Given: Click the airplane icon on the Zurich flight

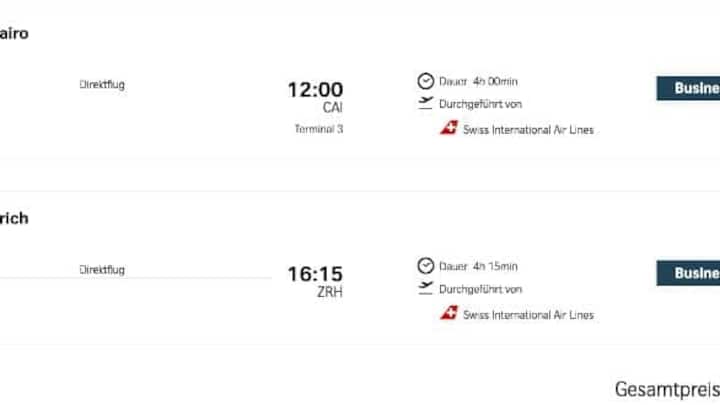Looking at the screenshot, I should pyautogui.click(x=426, y=289).
